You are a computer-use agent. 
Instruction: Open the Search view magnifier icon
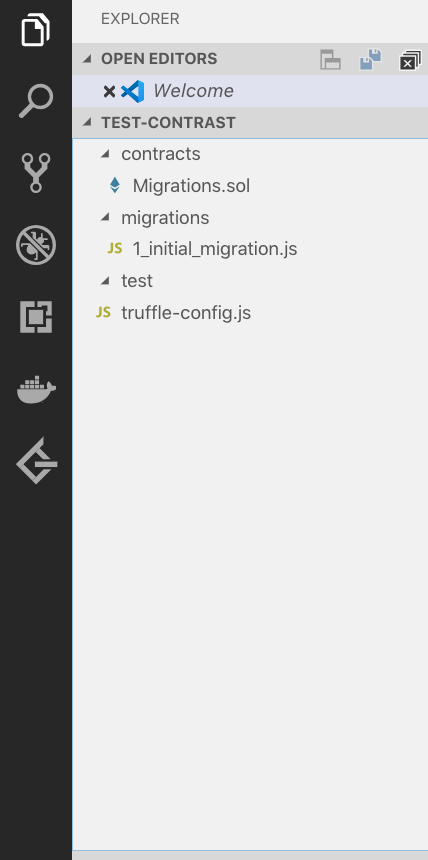pos(36,101)
